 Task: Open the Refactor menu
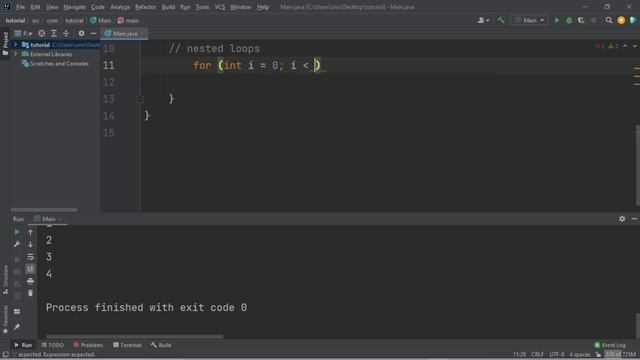(145, 7)
